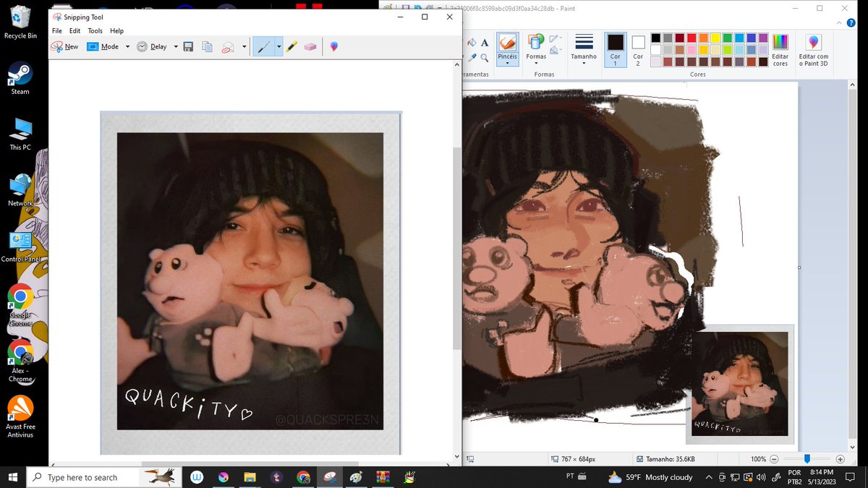Open the Tamanho line size dropdown
Screen dimensions: 868x488
[584, 48]
